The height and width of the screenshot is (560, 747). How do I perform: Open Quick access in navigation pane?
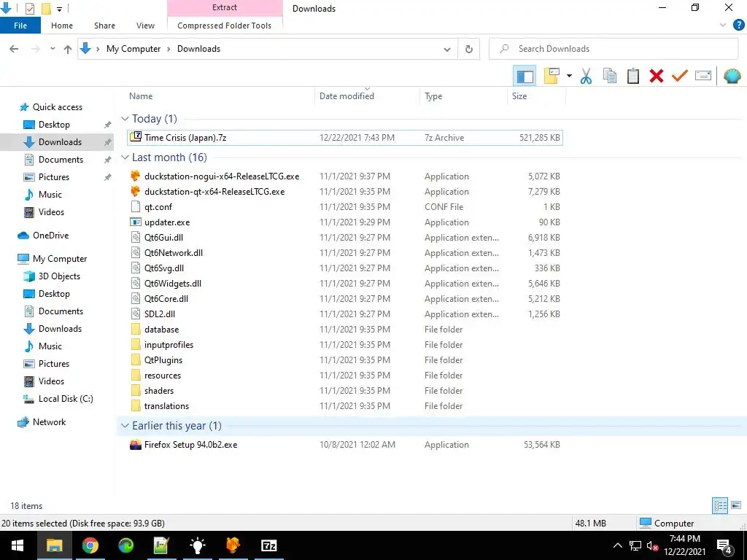[57, 107]
